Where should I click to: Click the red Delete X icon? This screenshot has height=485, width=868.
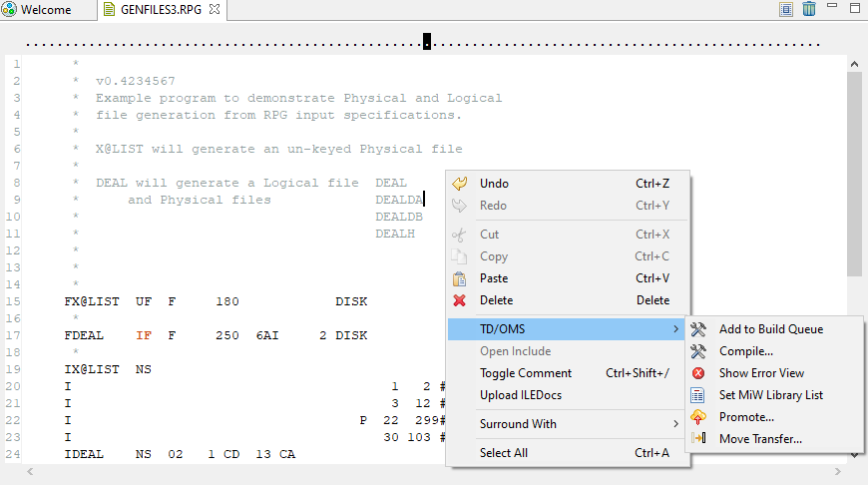pyautogui.click(x=460, y=300)
